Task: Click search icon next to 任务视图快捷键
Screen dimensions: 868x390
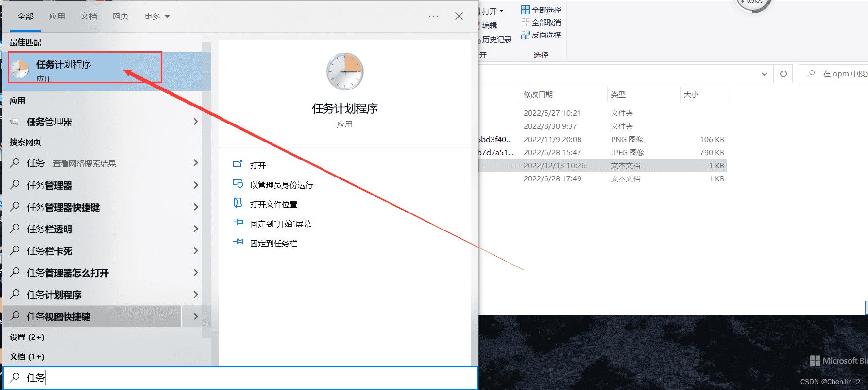Action: tap(15, 316)
